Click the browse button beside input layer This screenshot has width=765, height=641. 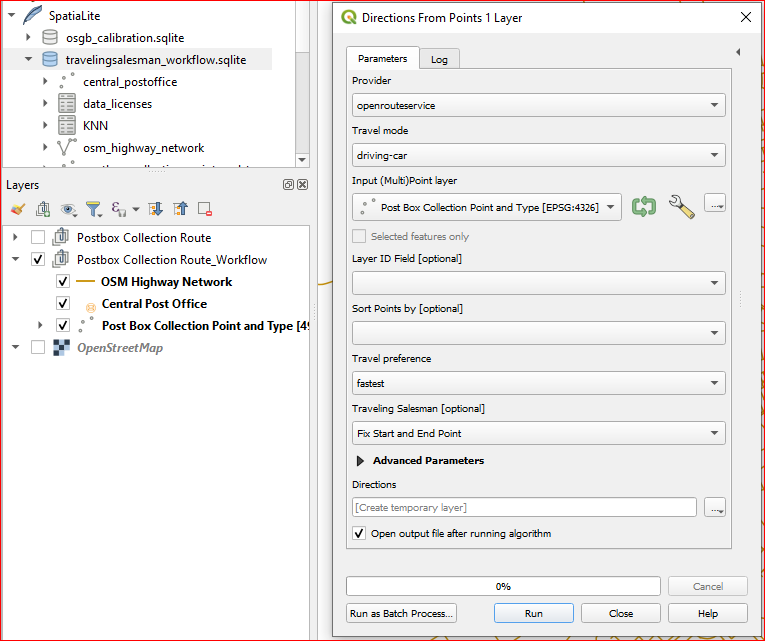(x=715, y=203)
